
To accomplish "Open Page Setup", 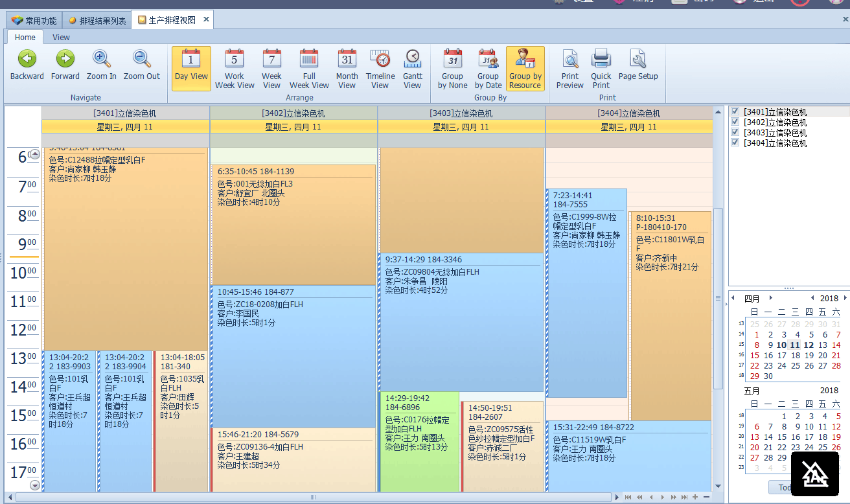I will [x=638, y=66].
